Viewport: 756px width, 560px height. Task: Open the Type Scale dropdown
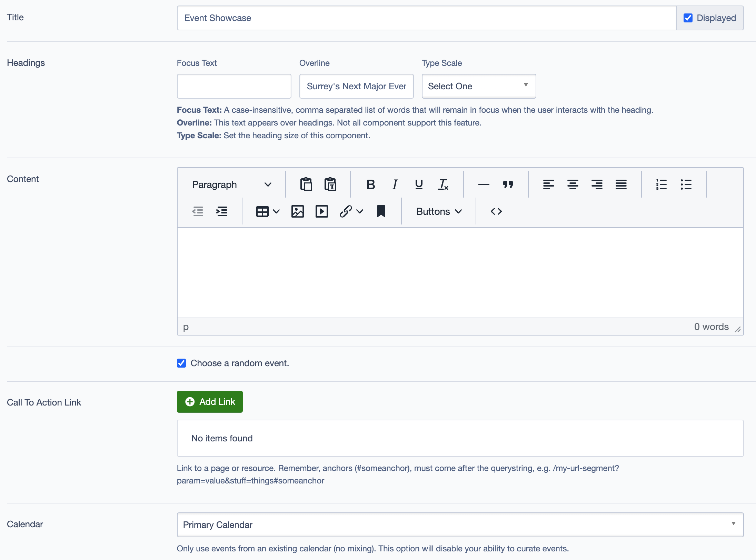479,86
